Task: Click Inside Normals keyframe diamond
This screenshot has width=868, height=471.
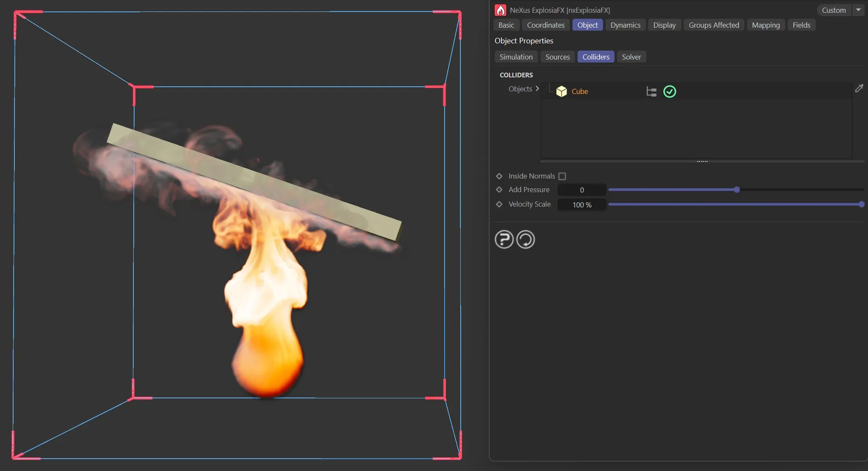Action: [x=499, y=176]
